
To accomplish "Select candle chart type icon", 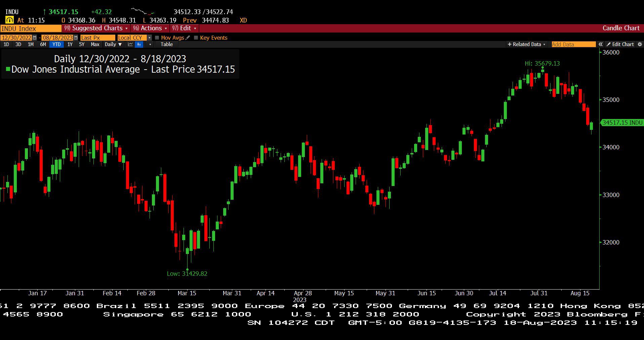I will pyautogui.click(x=139, y=44).
